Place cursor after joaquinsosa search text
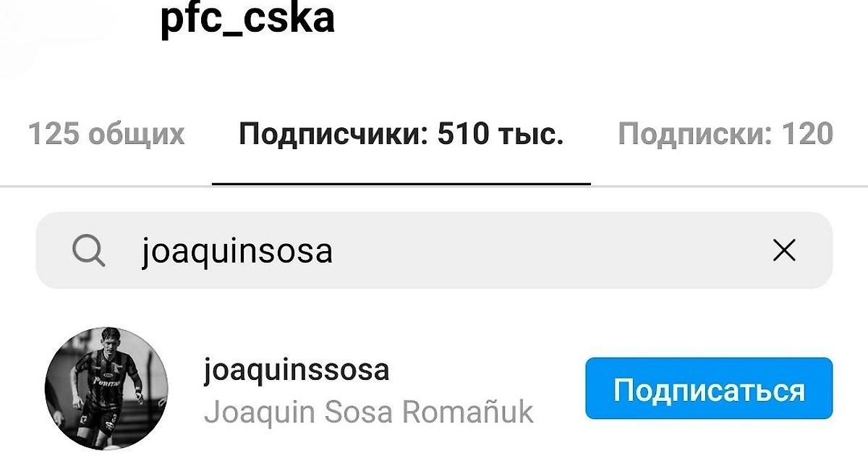The height and width of the screenshot is (456, 868). pos(336,251)
